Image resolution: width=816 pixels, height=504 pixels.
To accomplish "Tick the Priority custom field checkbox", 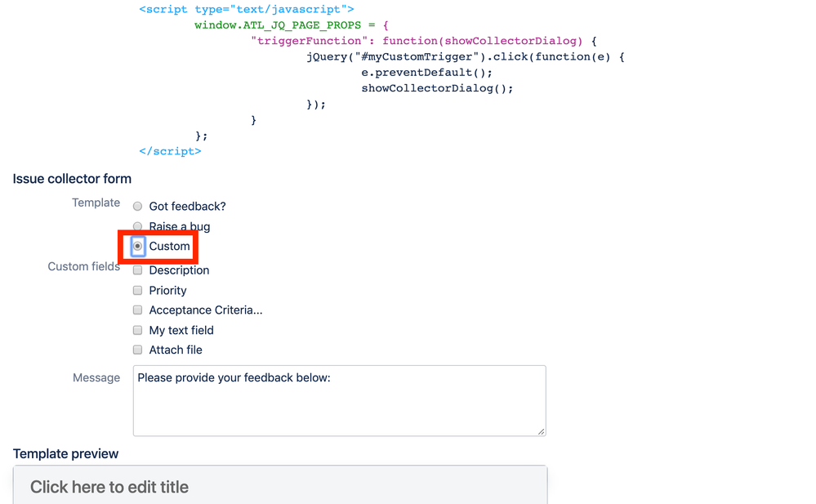I will [137, 290].
